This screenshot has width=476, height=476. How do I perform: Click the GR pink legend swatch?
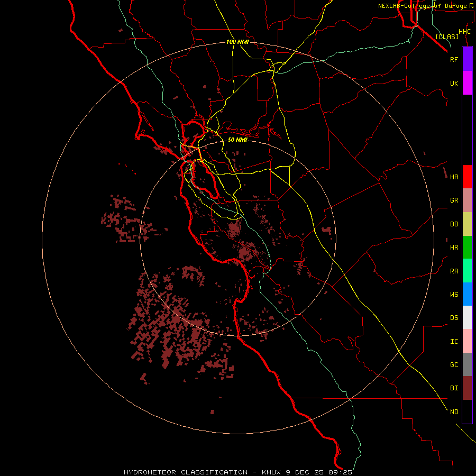point(467,200)
